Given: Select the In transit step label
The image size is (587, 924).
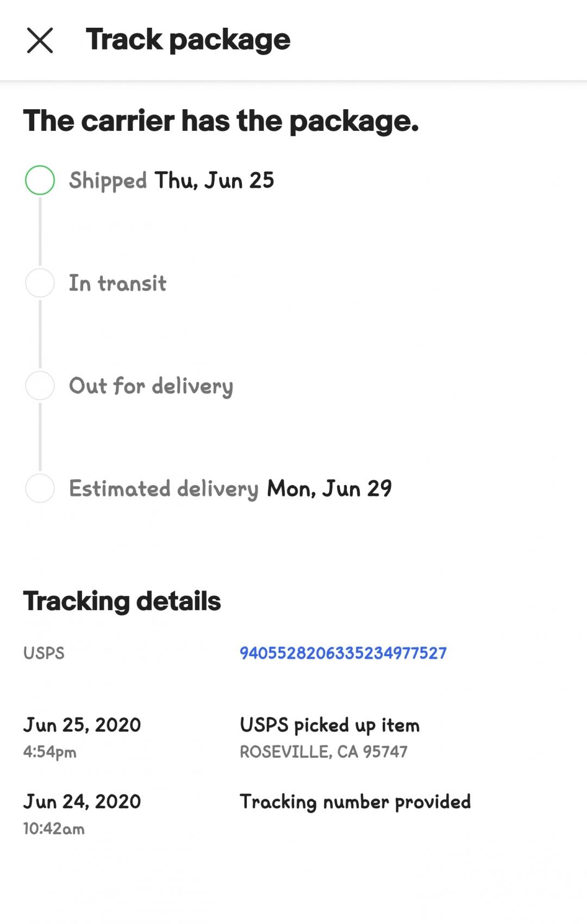Looking at the screenshot, I should click(x=117, y=284).
